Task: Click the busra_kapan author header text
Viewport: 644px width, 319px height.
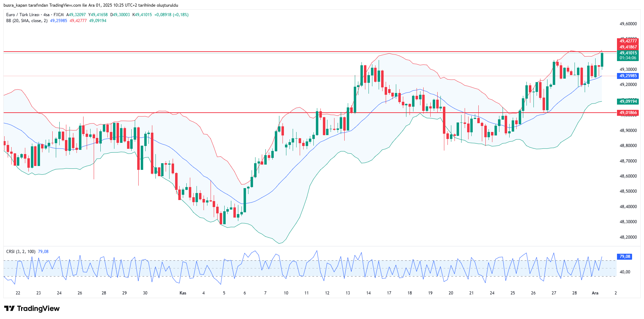Action: pyautogui.click(x=91, y=5)
